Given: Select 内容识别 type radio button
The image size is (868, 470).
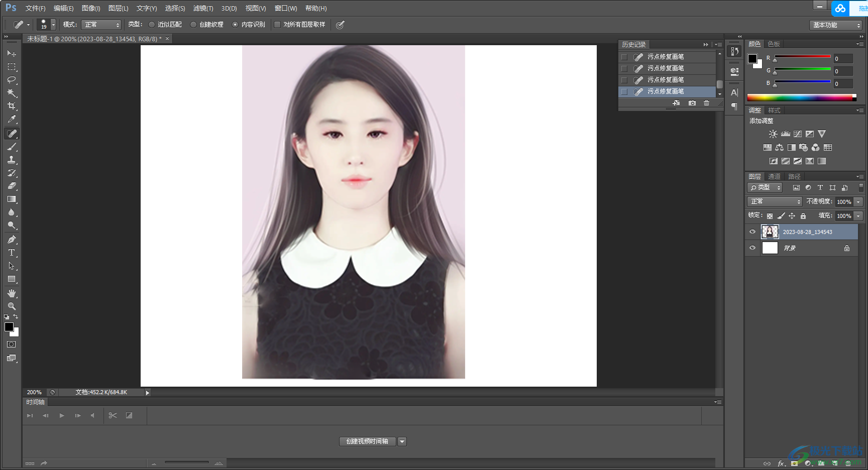Looking at the screenshot, I should coord(235,25).
